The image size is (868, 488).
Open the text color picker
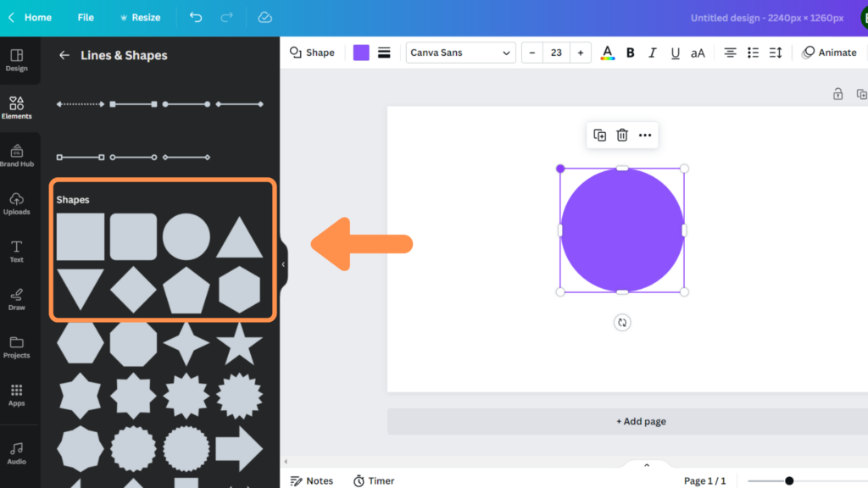click(x=607, y=53)
